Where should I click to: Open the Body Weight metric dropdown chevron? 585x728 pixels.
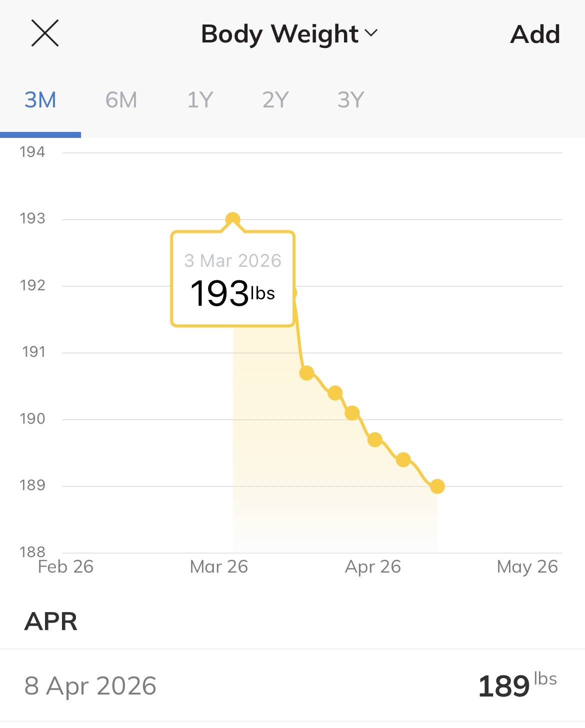tap(371, 33)
